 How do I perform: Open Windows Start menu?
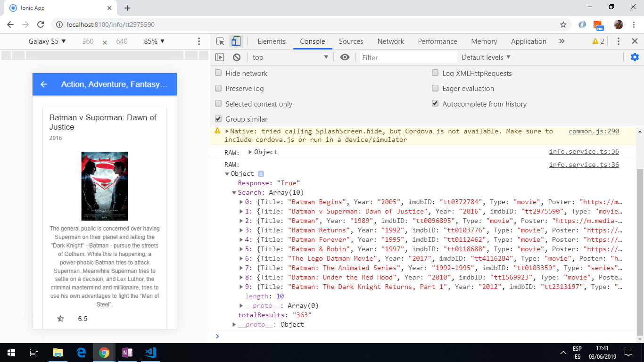click(11, 353)
